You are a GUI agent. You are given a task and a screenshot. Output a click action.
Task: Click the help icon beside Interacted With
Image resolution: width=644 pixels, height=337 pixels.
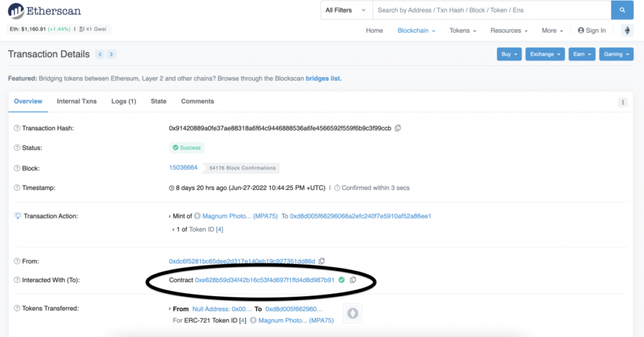click(x=17, y=280)
